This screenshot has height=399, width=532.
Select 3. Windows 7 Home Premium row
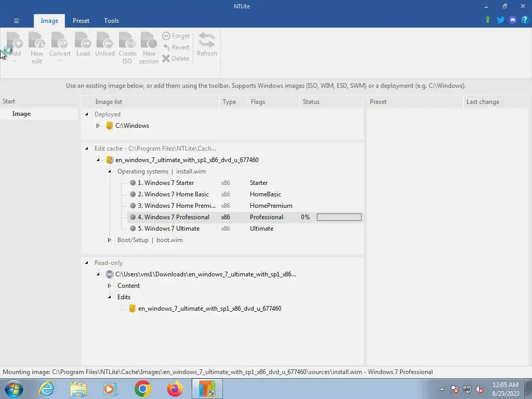(245, 206)
